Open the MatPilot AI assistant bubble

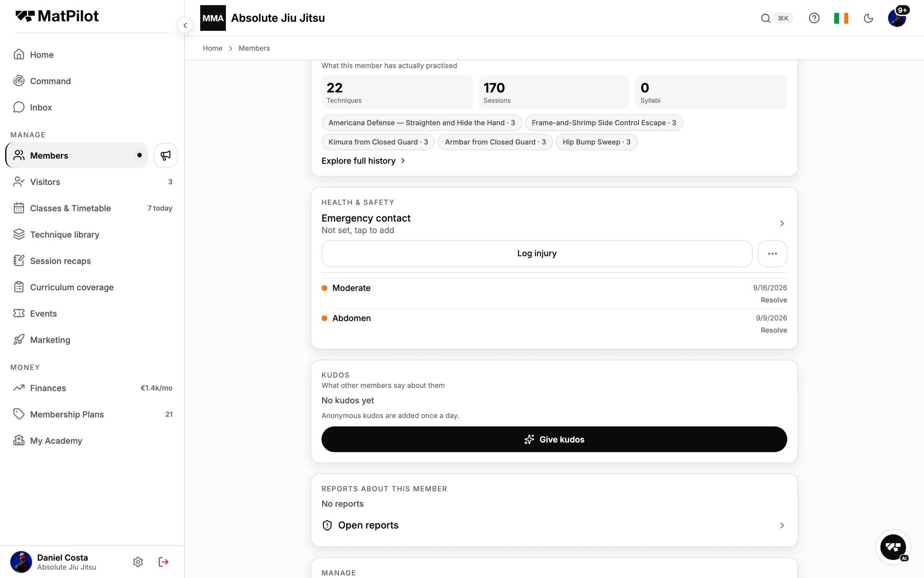coord(893,547)
